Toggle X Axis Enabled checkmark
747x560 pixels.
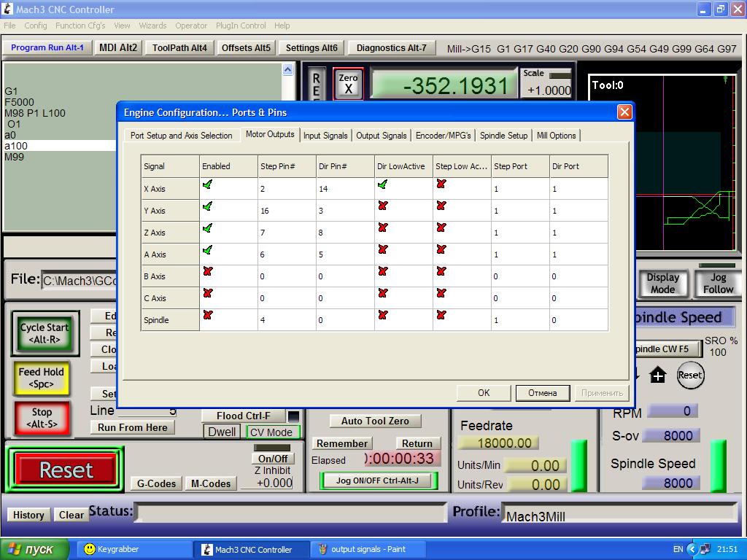point(207,184)
